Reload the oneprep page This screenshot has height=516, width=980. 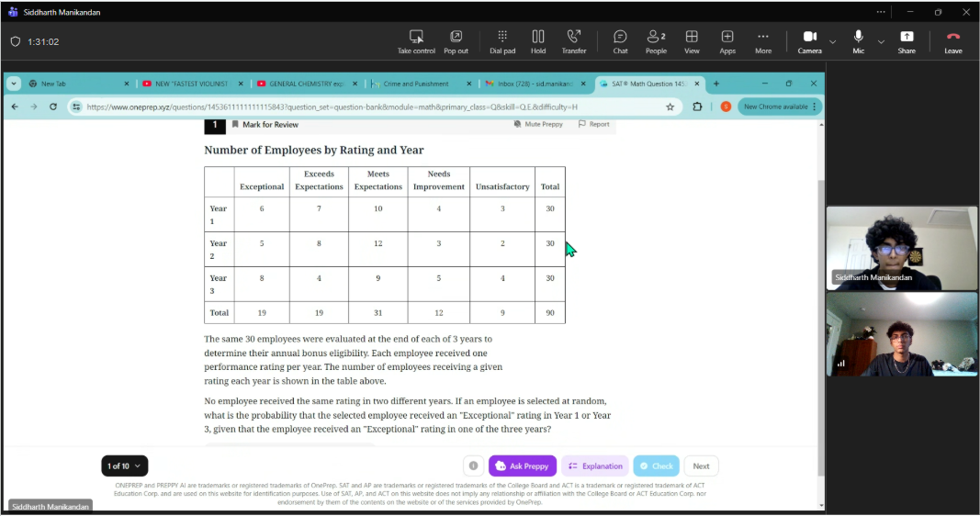click(53, 107)
